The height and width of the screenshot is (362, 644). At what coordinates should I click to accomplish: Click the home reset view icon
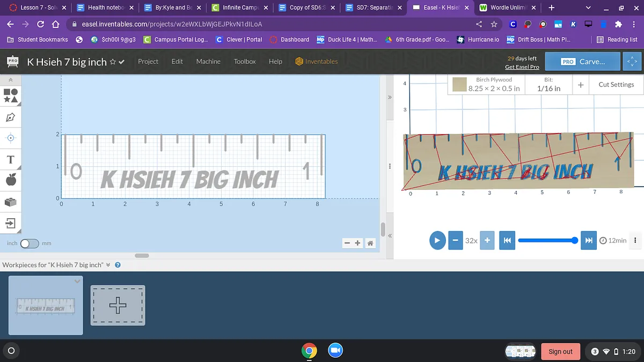(370, 243)
